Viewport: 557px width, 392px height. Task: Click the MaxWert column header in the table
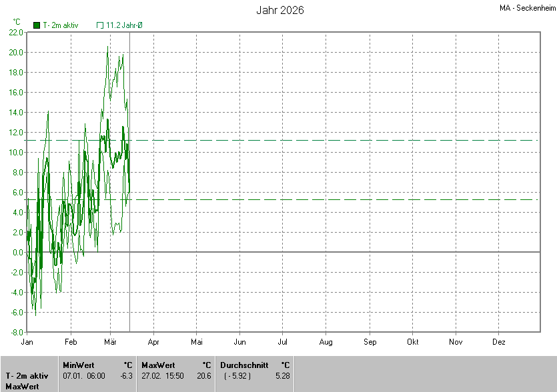(x=158, y=365)
